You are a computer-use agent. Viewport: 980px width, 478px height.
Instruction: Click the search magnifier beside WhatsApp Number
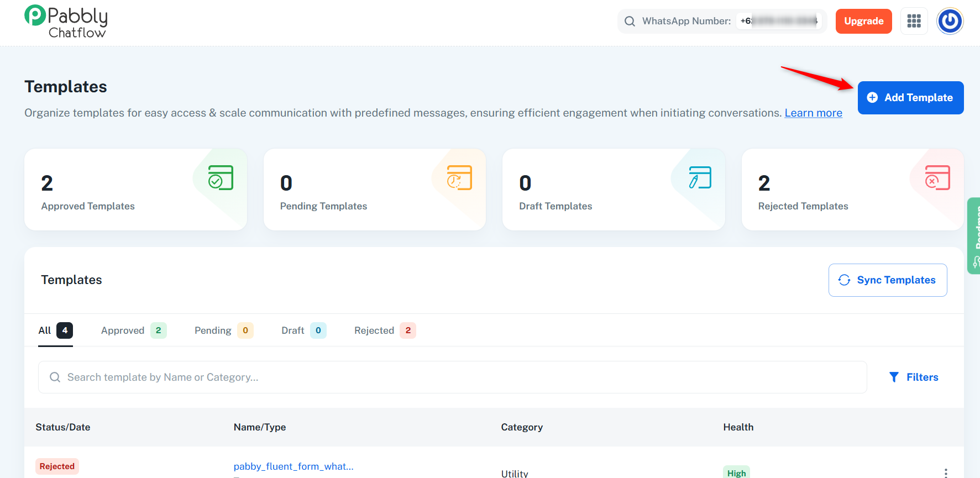[x=630, y=22]
